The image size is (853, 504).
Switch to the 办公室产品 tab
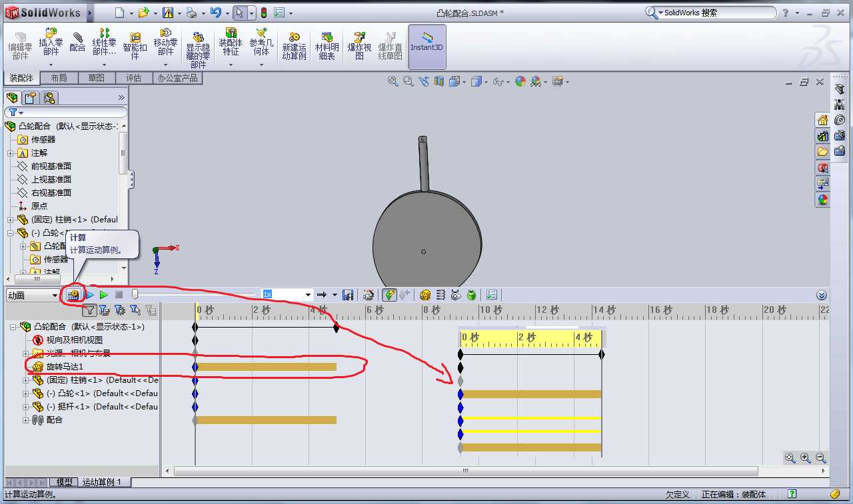177,78
